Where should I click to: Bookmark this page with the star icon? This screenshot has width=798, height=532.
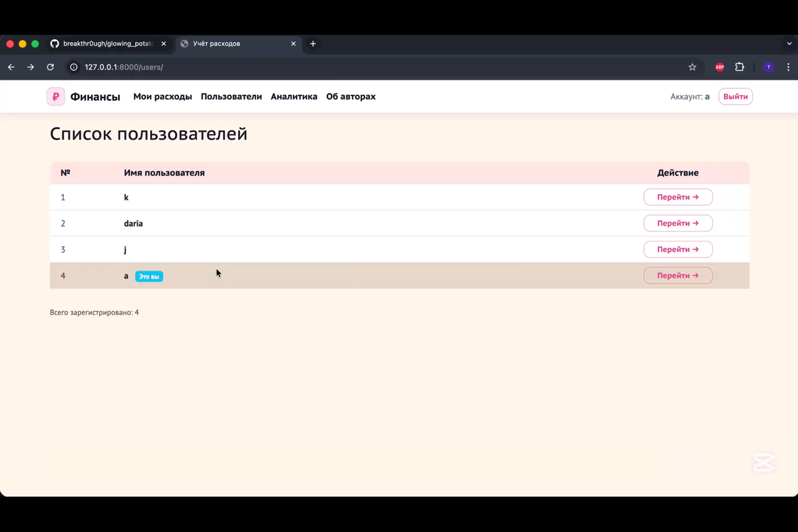692,67
